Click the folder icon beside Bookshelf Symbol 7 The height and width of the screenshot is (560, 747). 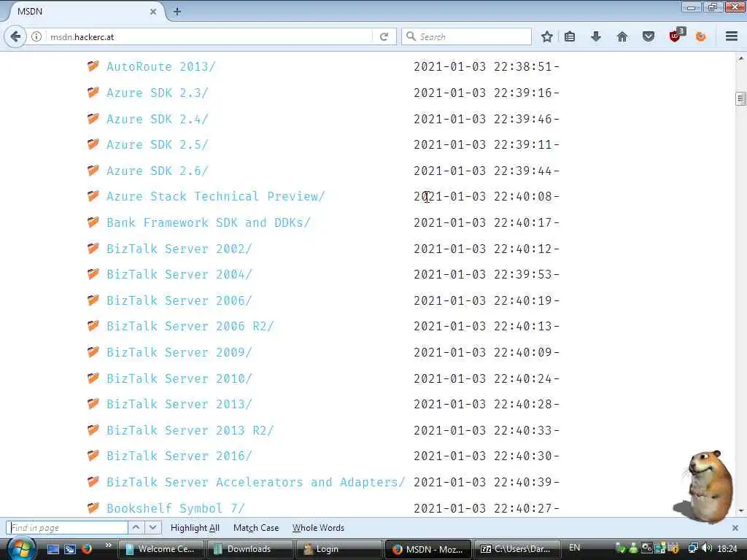(93, 507)
